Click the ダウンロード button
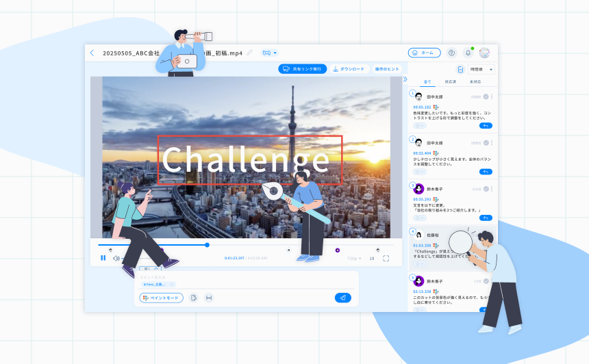Screen dimensions: 589x364 coord(349,69)
